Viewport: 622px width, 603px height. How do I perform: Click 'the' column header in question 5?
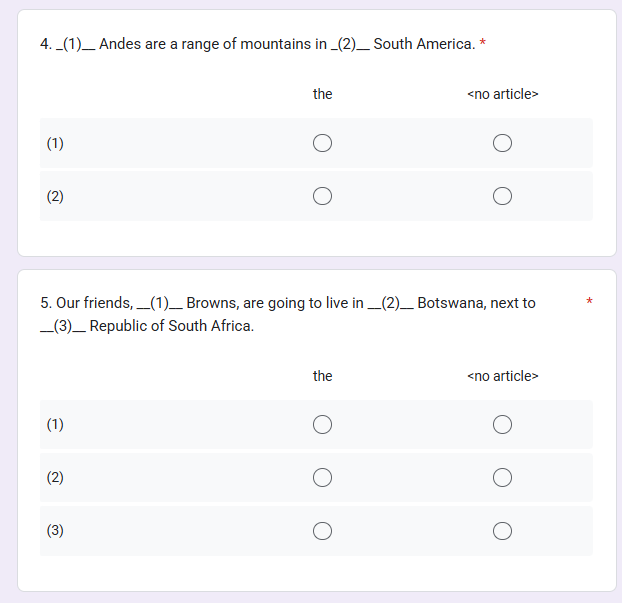pos(322,376)
